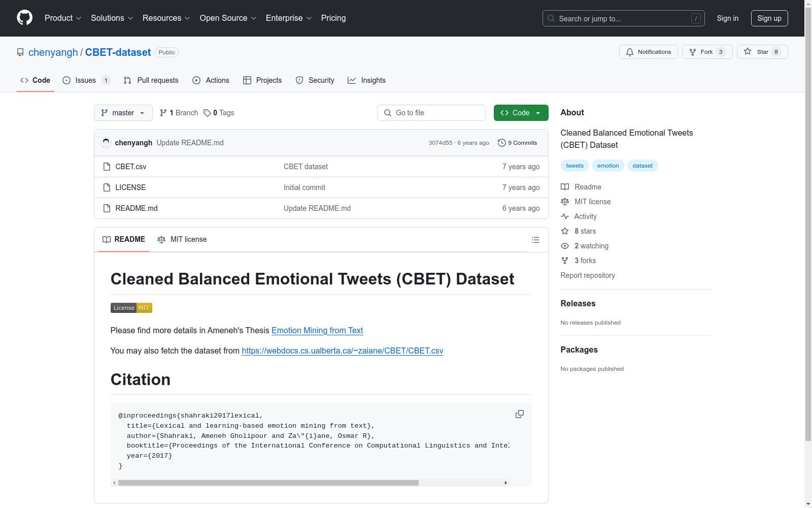Click the pulse icon beside Activity
The height and width of the screenshot is (508, 812).
pos(565,216)
